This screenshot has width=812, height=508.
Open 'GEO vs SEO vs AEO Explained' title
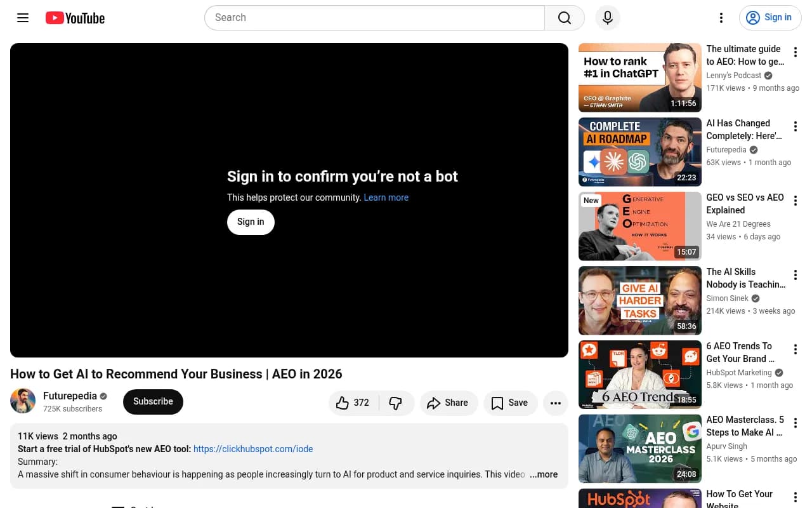click(x=745, y=204)
